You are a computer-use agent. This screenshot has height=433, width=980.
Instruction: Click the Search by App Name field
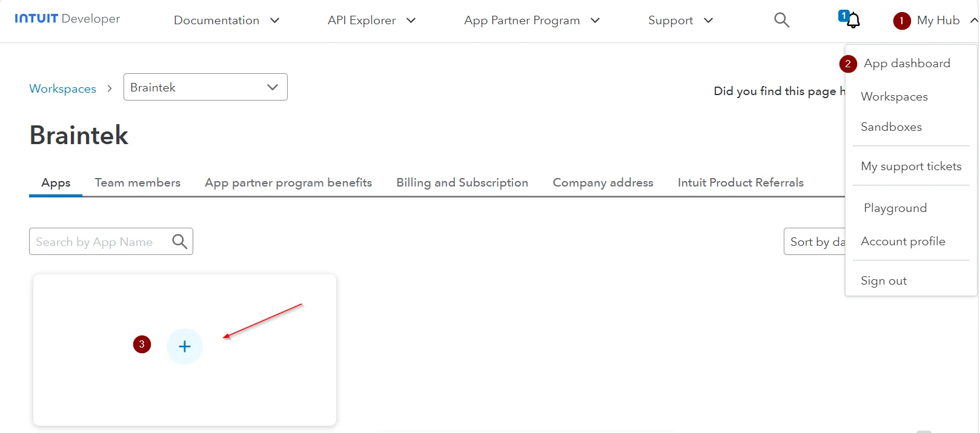click(100, 242)
